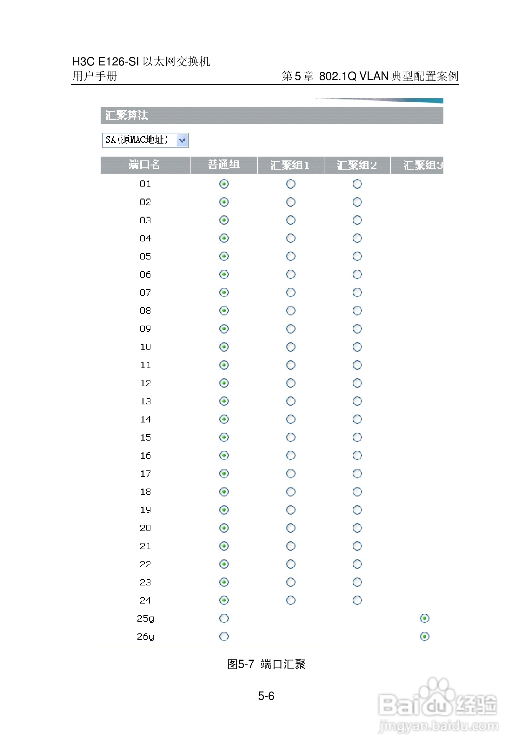
Task: Select 汇聚组2 radio for port 01
Action: coord(357,184)
